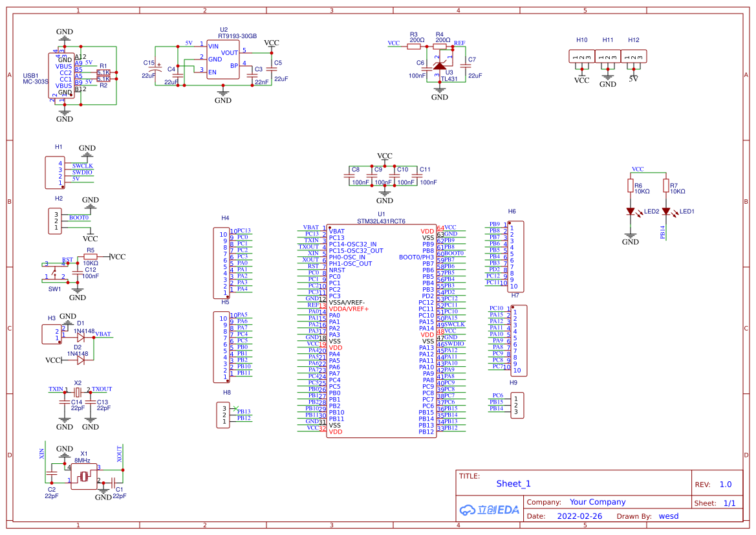
Task: Click the X1 8MHz crystal symbol
Action: pos(84,477)
